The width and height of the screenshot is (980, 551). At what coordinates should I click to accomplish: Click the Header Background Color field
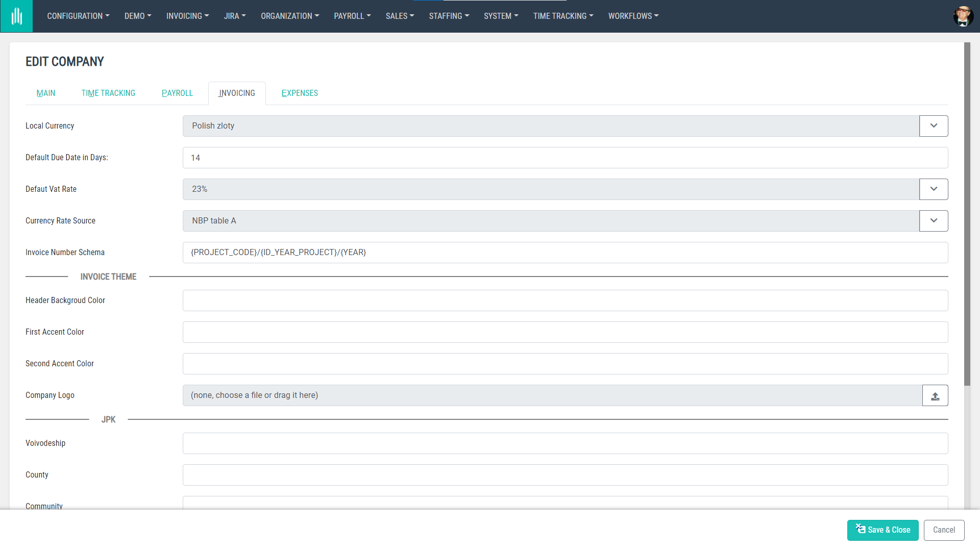[x=565, y=300]
